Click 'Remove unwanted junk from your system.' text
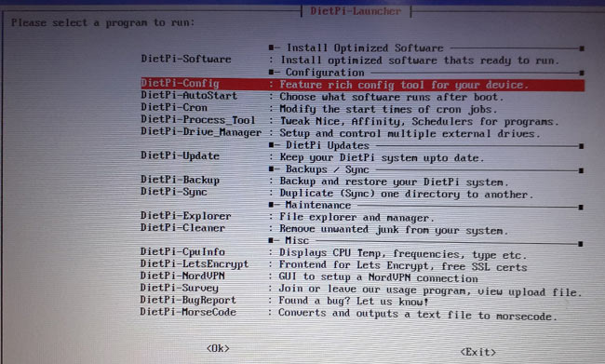 tap(394, 230)
